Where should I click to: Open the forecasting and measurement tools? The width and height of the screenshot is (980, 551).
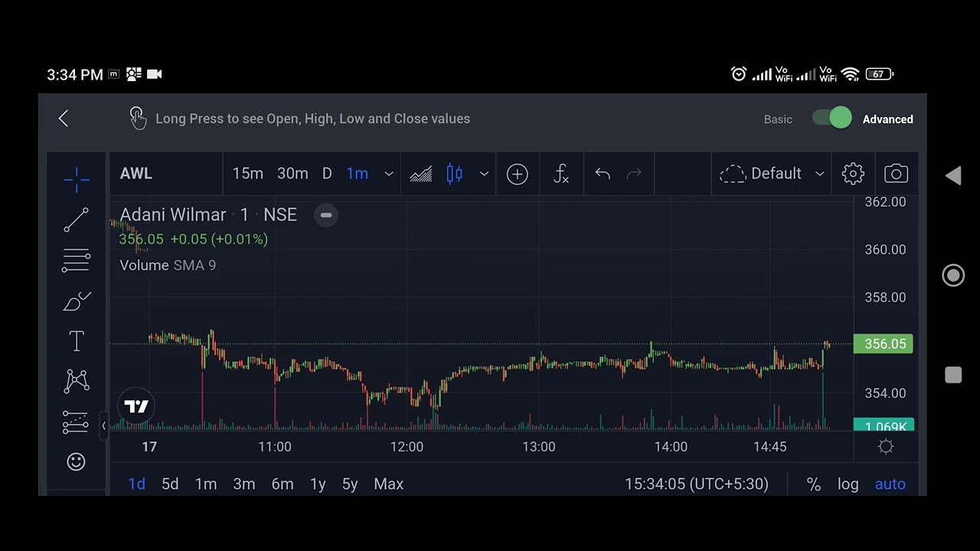point(77,422)
